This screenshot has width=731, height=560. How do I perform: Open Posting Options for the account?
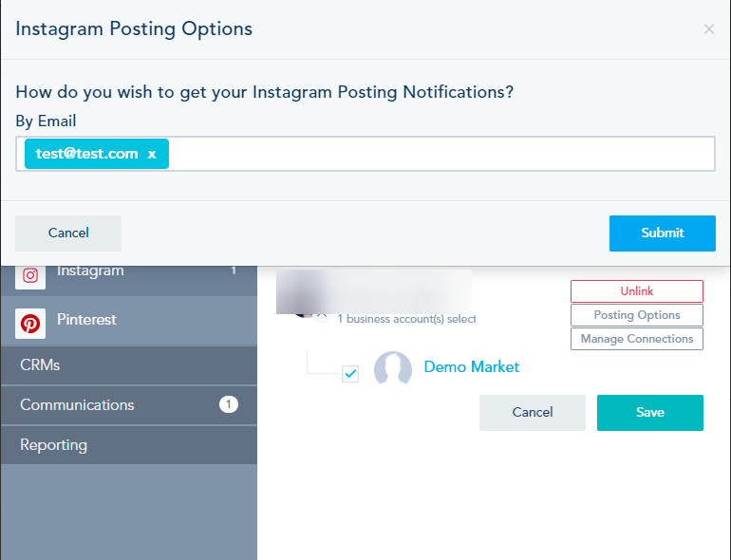636,315
